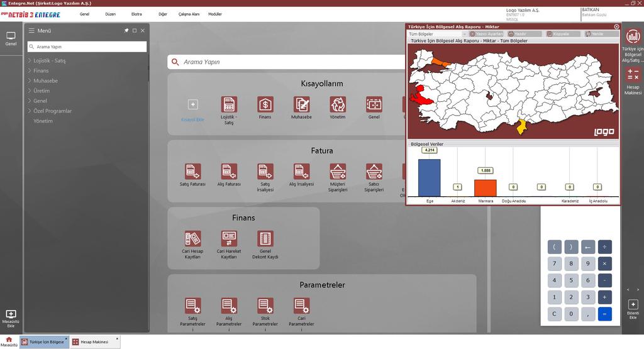Expand the Üretim tree node
The width and height of the screenshot is (644, 349).
click(x=30, y=91)
